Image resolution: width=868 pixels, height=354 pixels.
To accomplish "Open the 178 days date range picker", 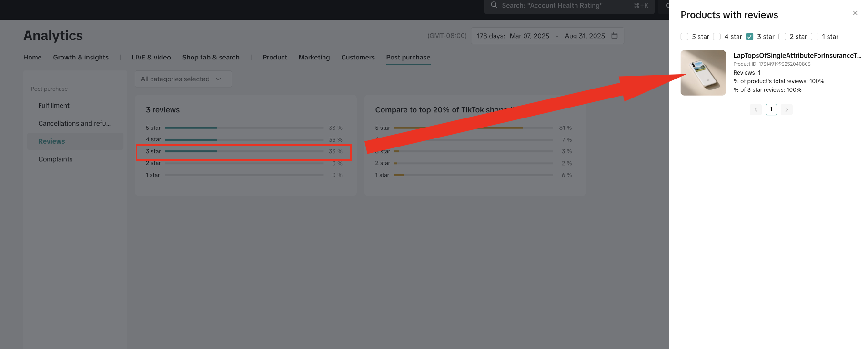I will pyautogui.click(x=541, y=36).
